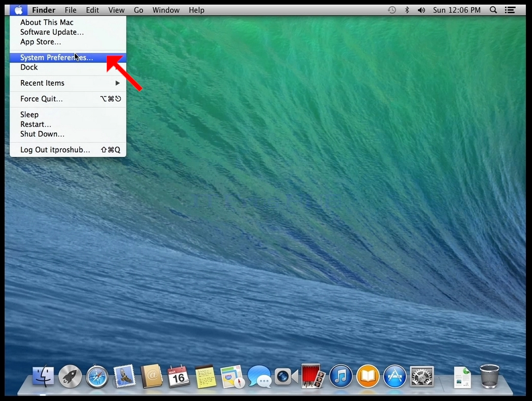Open System Preferences gear in Dock
The height and width of the screenshot is (401, 532).
tap(422, 376)
